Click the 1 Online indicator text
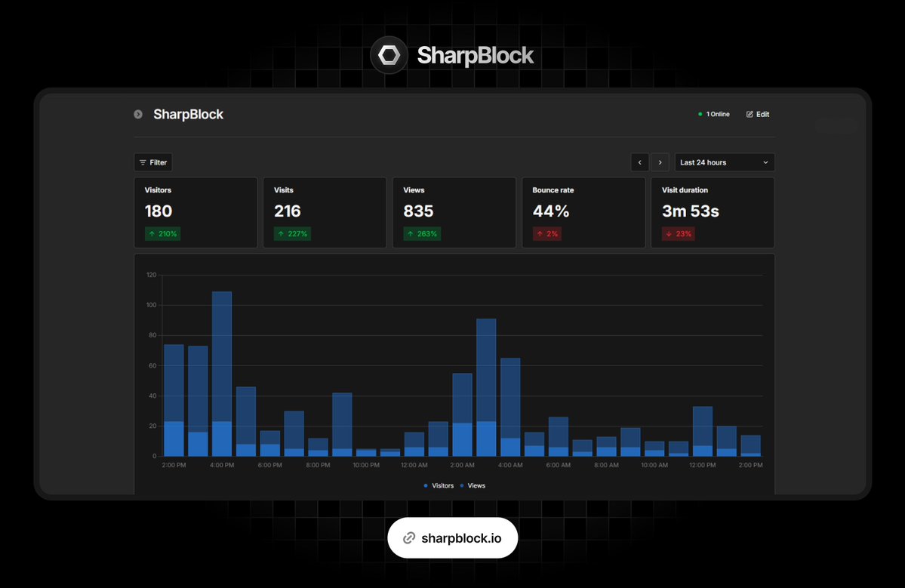The height and width of the screenshot is (588, 905). pos(718,114)
